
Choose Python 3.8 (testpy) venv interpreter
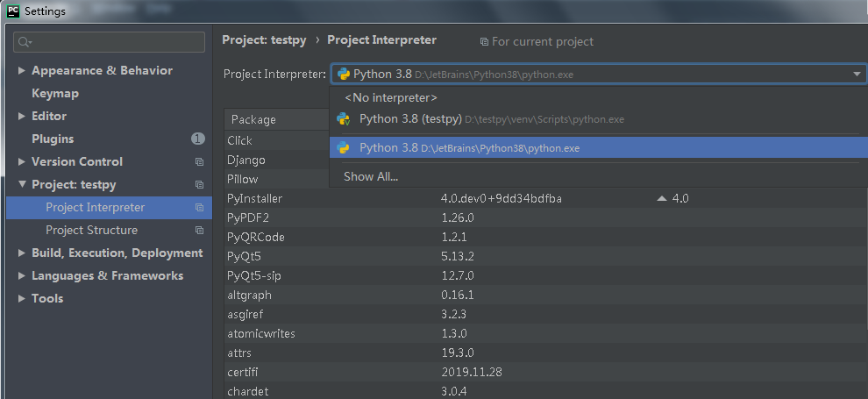[412, 119]
